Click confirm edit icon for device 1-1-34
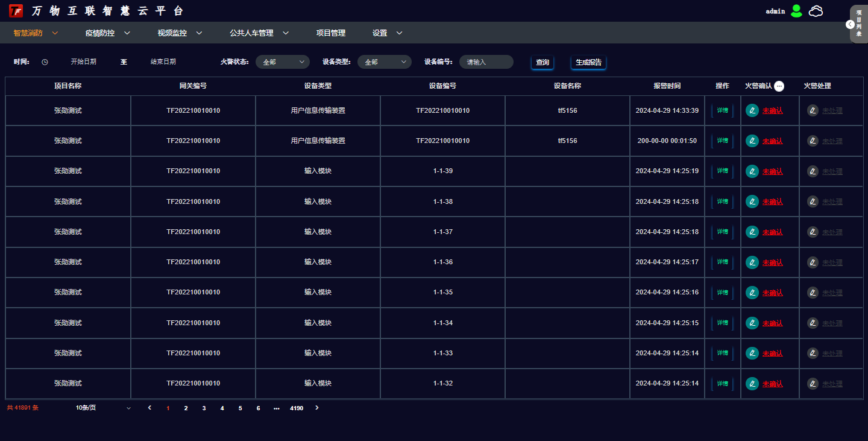Viewport: 868px width, 441px height. coord(752,323)
